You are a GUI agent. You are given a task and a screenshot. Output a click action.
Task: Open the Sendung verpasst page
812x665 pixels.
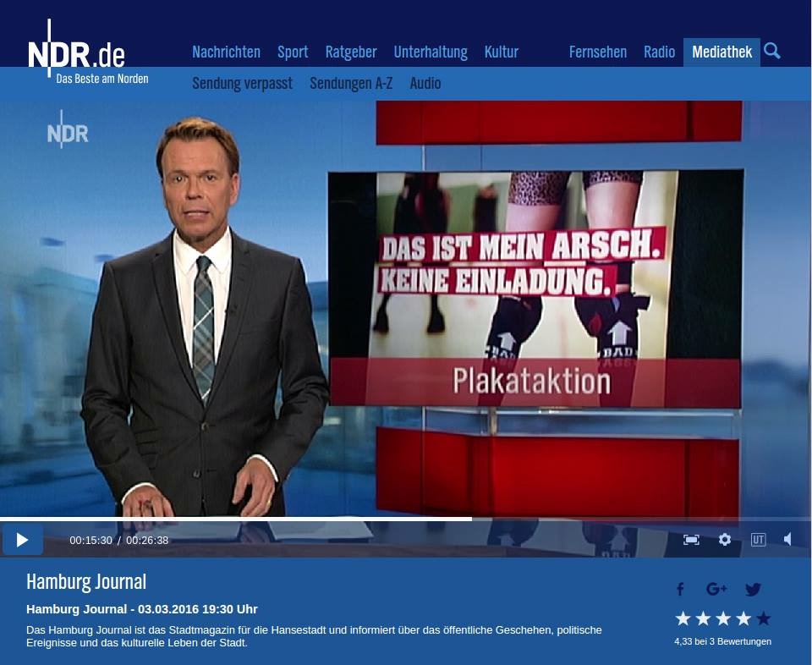[242, 84]
